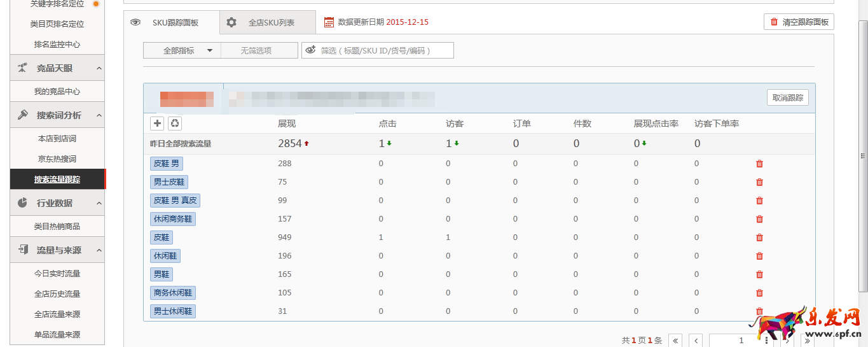Click the 清空跟踪面板 button
The image size is (868, 347).
point(799,22)
